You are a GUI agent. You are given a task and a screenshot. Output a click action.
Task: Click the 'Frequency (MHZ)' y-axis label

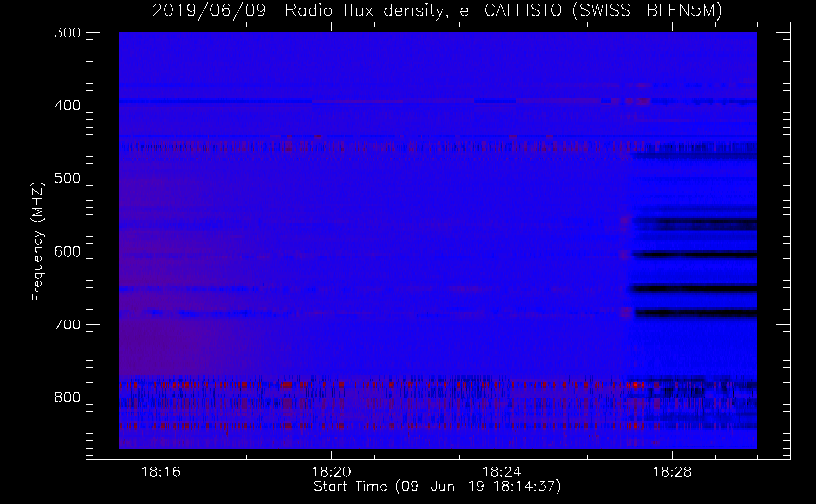pyautogui.click(x=38, y=241)
